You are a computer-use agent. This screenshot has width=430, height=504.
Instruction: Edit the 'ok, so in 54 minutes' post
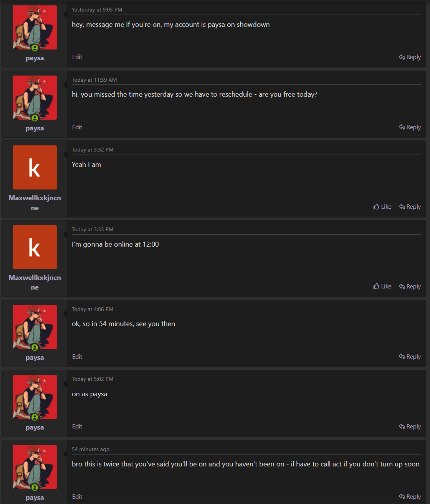[77, 357]
